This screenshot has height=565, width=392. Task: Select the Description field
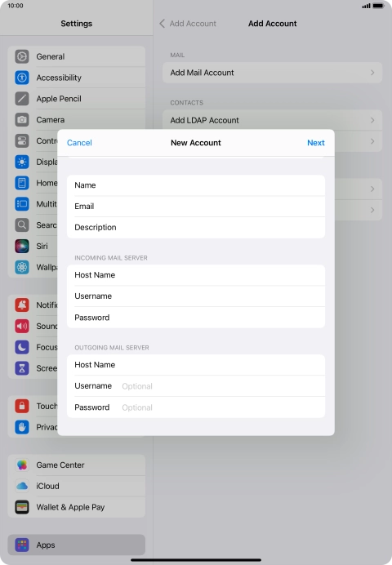pyautogui.click(x=196, y=227)
